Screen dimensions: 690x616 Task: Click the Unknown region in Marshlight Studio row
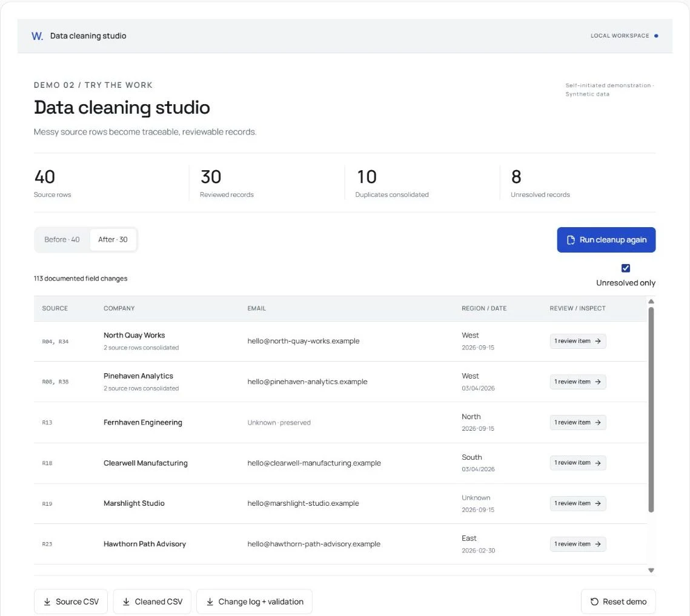pos(476,498)
